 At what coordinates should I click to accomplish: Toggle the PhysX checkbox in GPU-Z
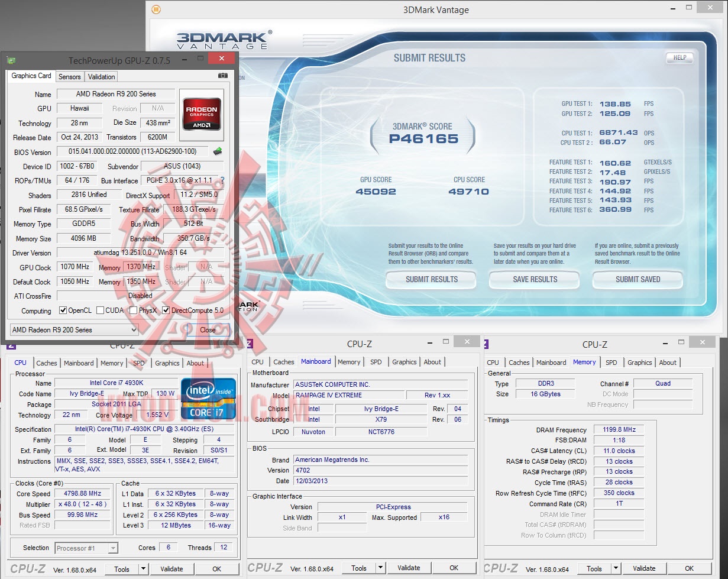(134, 310)
